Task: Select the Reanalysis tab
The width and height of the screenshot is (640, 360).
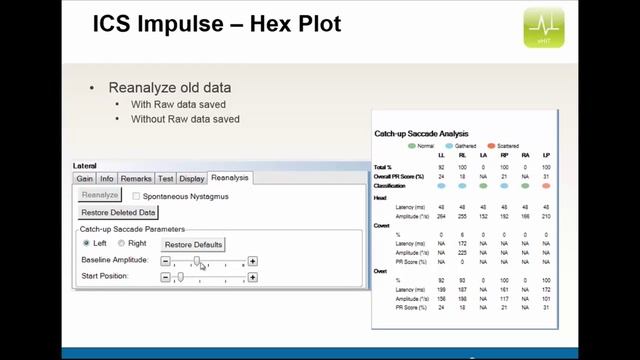Action: 230,178
